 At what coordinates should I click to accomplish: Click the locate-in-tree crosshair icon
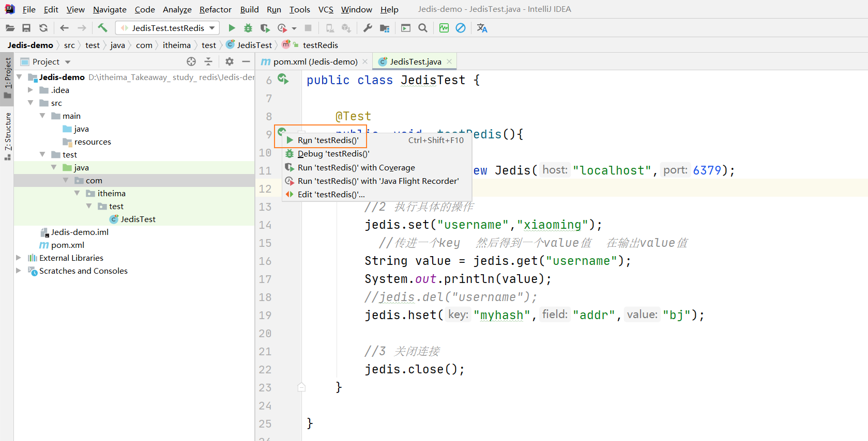click(191, 61)
